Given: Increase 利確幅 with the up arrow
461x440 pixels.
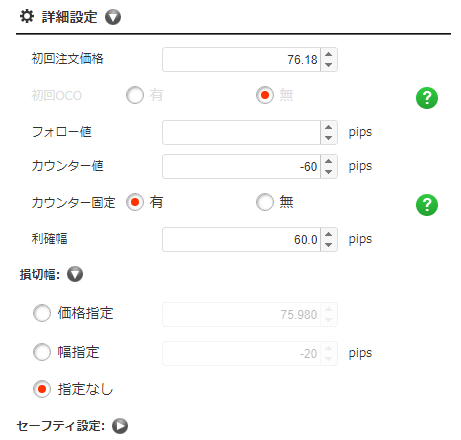Looking at the screenshot, I should point(329,234).
